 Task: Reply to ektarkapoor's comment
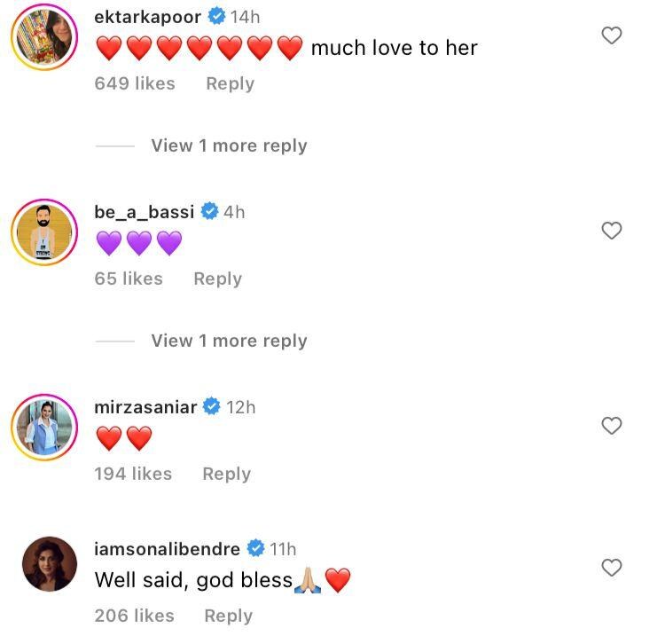click(230, 83)
